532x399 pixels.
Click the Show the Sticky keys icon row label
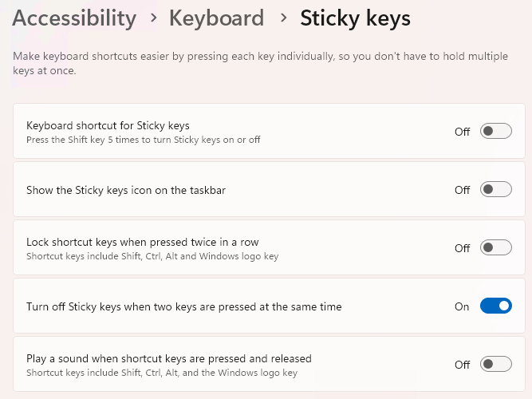pos(126,190)
